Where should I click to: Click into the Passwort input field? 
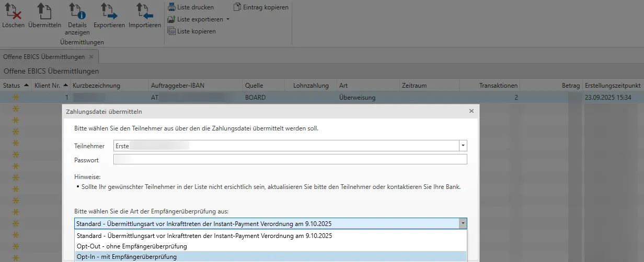click(290, 160)
